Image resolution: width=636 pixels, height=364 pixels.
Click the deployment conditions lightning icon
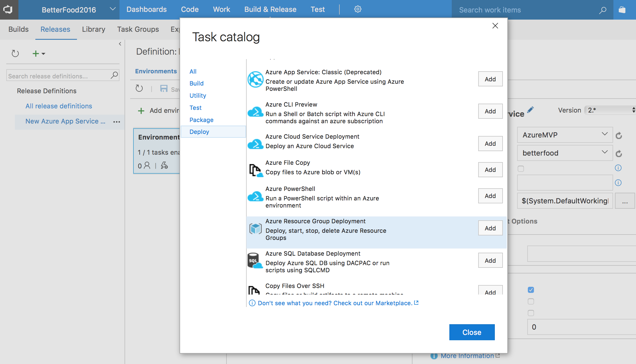164,165
